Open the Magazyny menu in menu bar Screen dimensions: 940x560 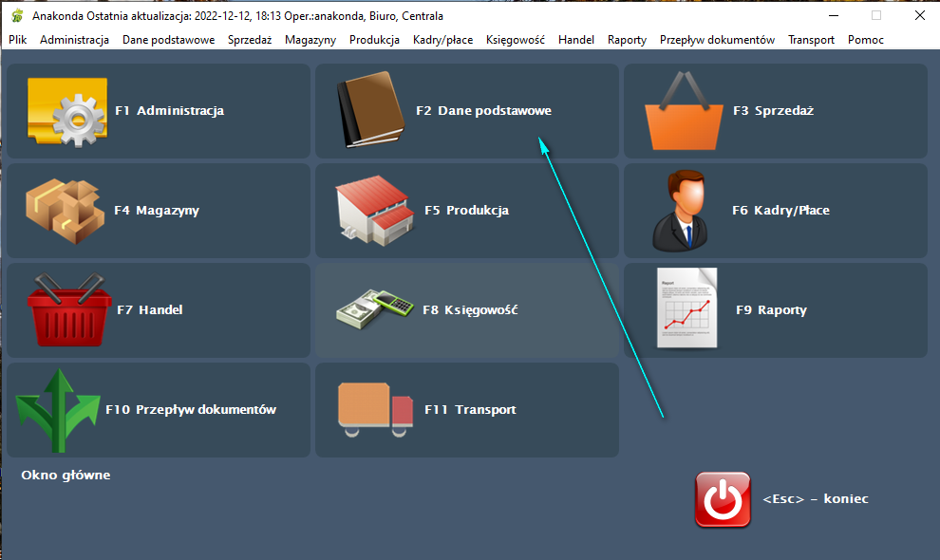pos(310,40)
